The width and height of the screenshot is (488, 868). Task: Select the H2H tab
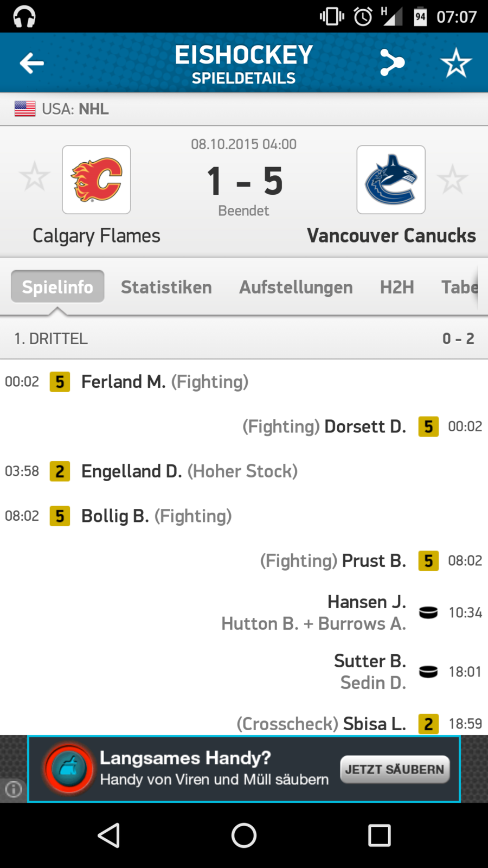[x=397, y=287]
